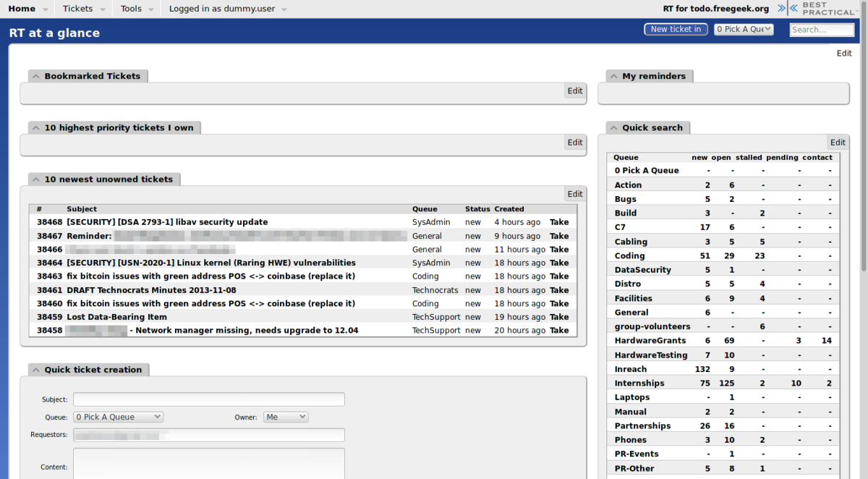Open the Coding queue in Quick search
This screenshot has height=479, width=868.
click(629, 256)
